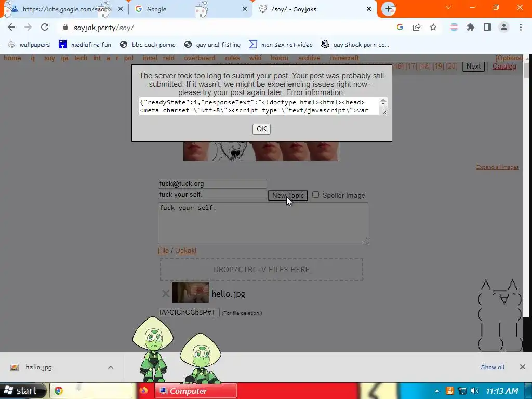The image size is (532, 399).
Task: Open the volume speaker tray icon
Action: click(x=475, y=391)
